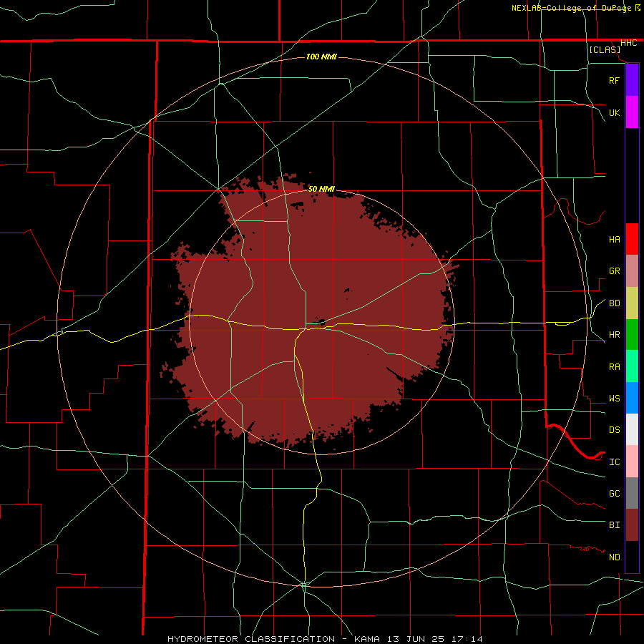Screen dimensions: 644x644
Task: Select the BD legend label
Action: point(614,303)
